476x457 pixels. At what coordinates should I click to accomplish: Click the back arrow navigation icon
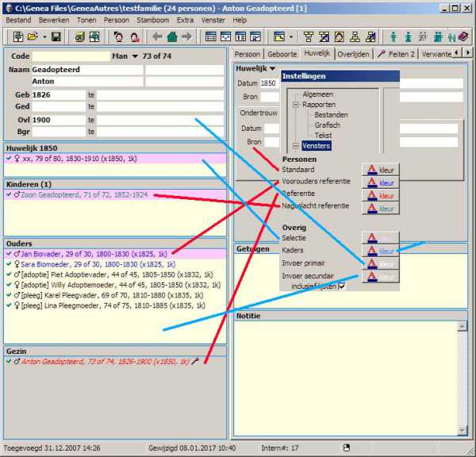[157, 36]
